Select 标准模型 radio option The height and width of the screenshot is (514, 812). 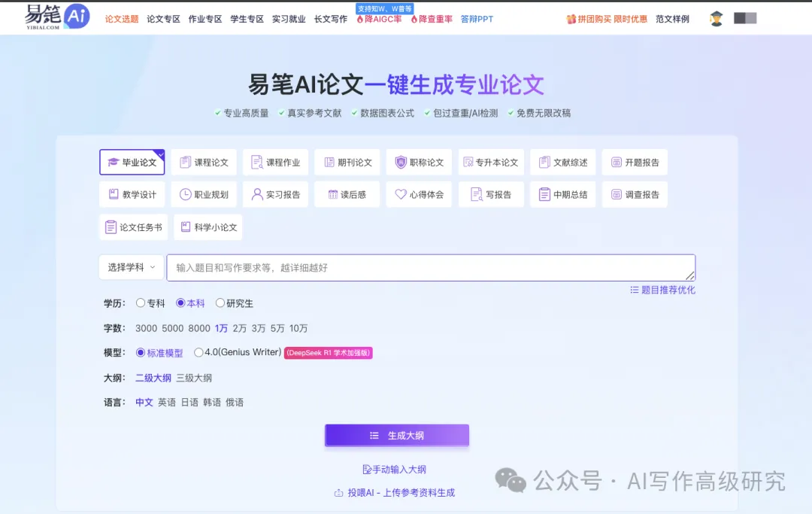159,353
